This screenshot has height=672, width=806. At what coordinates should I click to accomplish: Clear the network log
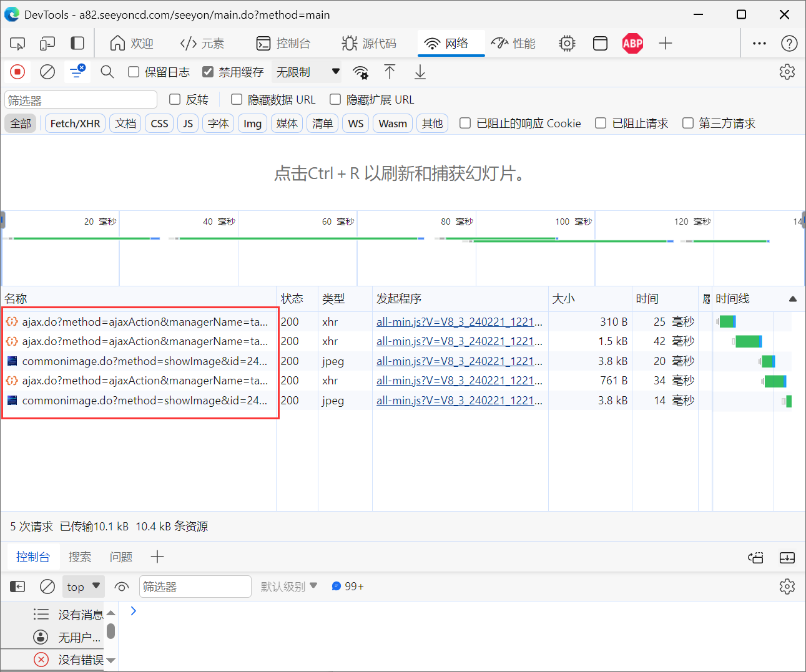(x=47, y=72)
